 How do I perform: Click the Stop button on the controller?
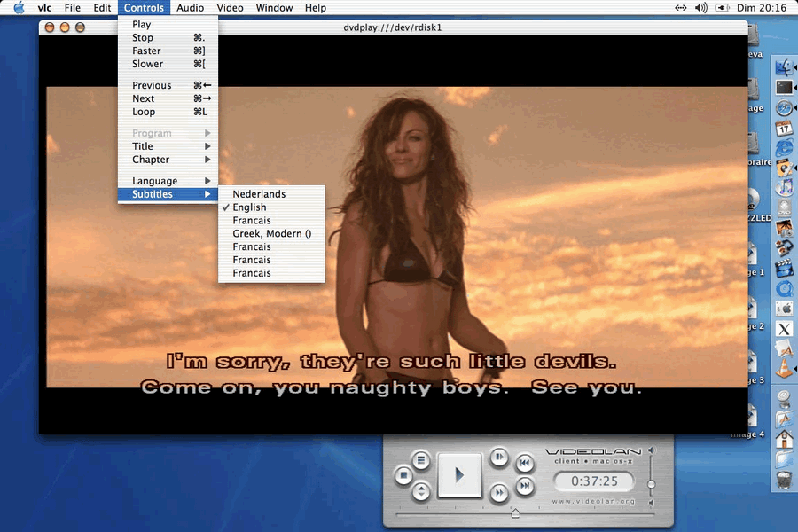coord(403,476)
